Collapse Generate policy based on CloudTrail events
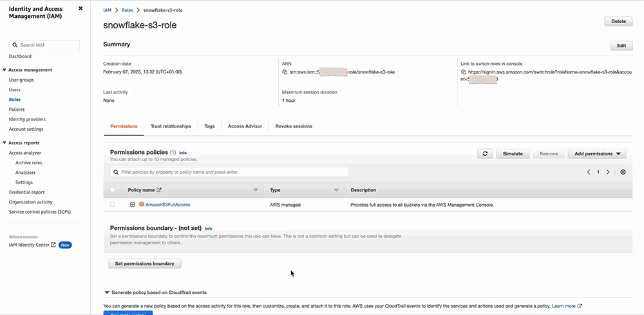Image resolution: width=644 pixels, height=315 pixels. (107, 293)
